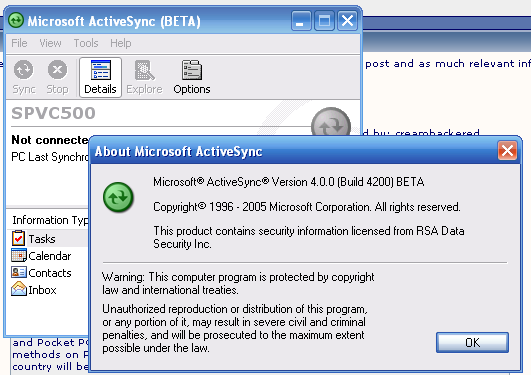Select the Tasks information type row
This screenshot has width=531, height=375.
click(x=47, y=238)
